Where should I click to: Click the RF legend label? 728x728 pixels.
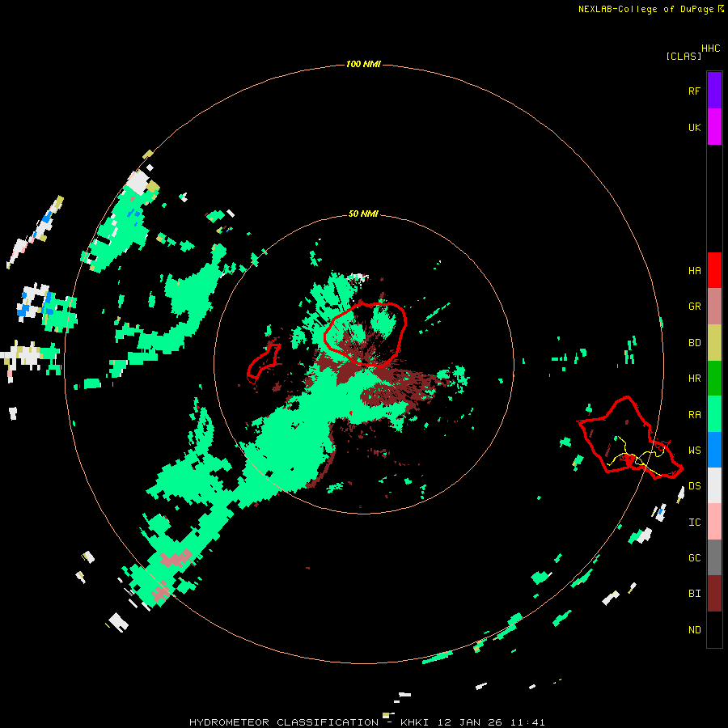tap(694, 91)
